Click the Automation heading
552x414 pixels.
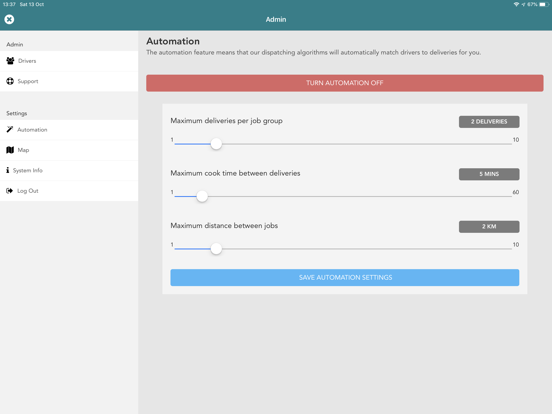[173, 41]
